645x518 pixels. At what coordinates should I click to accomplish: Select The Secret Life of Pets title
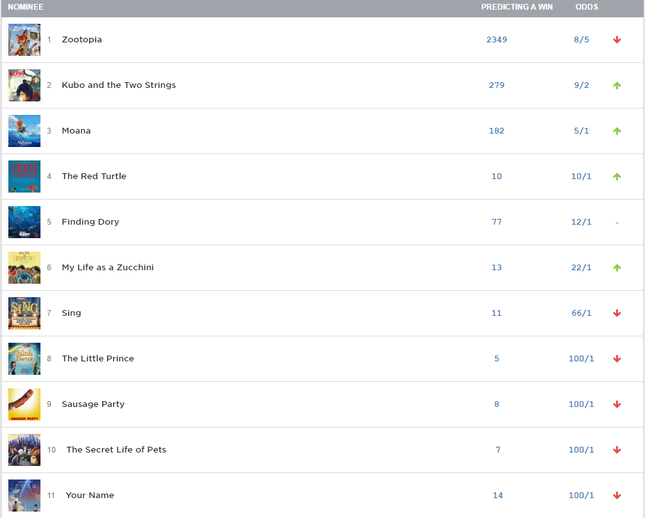[116, 450]
